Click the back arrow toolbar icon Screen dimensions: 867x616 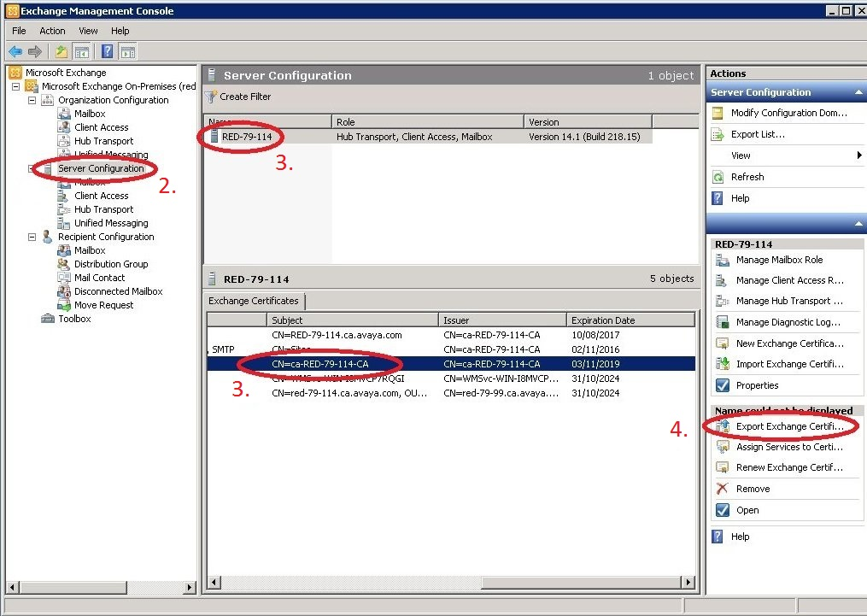coord(15,52)
